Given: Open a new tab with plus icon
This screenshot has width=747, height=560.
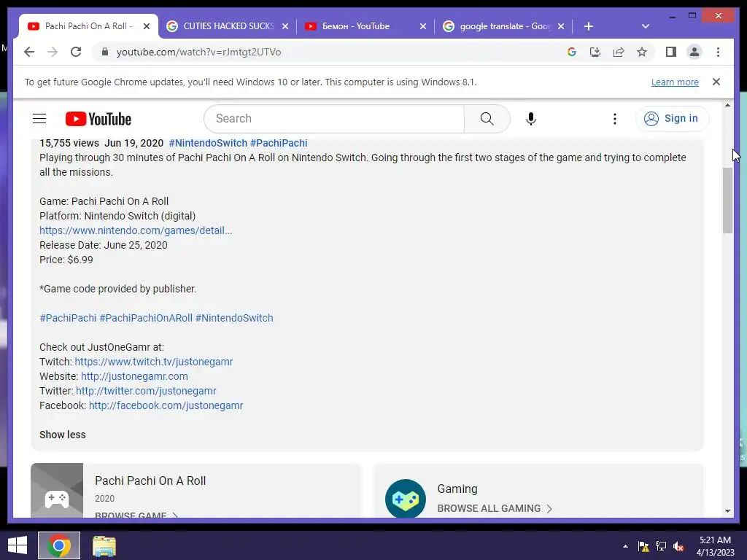Looking at the screenshot, I should 589,26.
